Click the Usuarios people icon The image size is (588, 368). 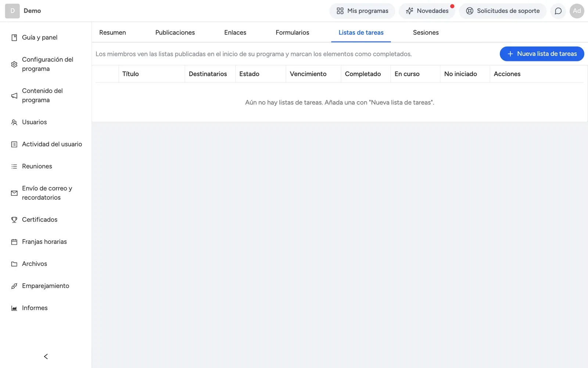click(x=14, y=122)
